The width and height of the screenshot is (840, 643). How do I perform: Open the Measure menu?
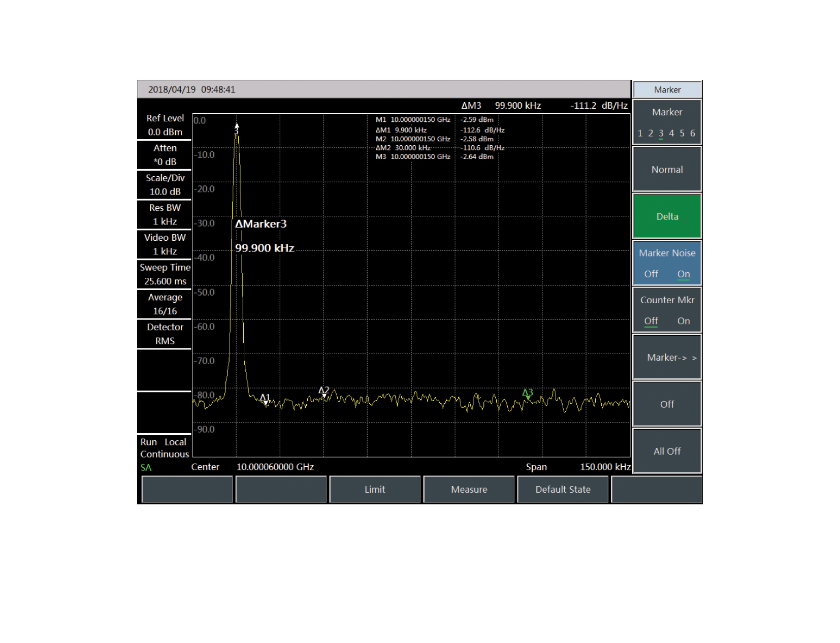click(x=469, y=490)
